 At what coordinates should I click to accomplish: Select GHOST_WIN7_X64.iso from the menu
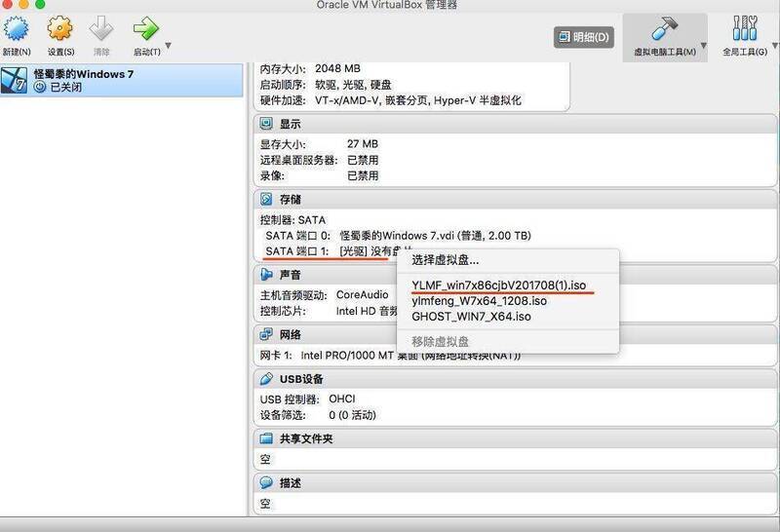471,317
